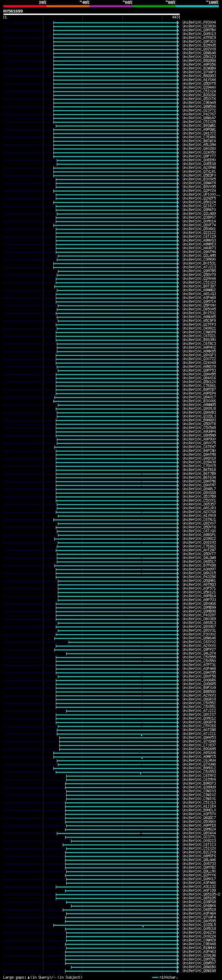Open hit UniRef100_A9PG56
The width and height of the screenshot is (222, 980).
pos(199,64)
